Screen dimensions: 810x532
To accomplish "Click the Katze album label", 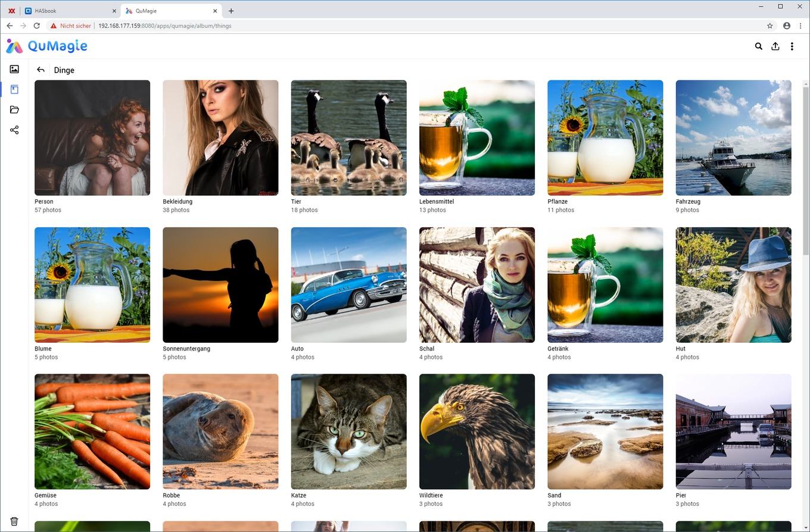I will [299, 495].
